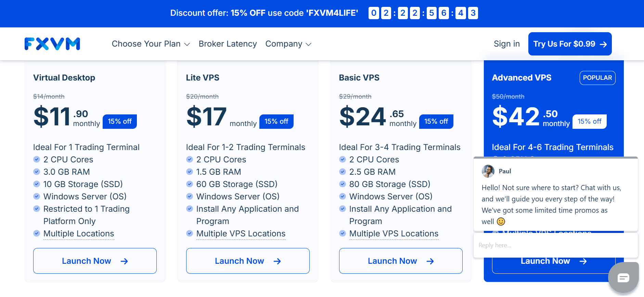
Task: Click arrow on Virtual Desktop Launch Now
Action: click(124, 261)
